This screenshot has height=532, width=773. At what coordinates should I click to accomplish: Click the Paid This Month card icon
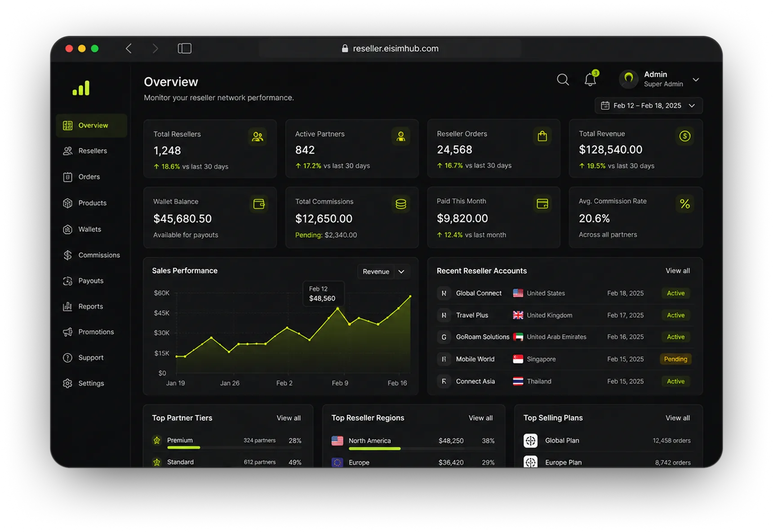coord(542,204)
